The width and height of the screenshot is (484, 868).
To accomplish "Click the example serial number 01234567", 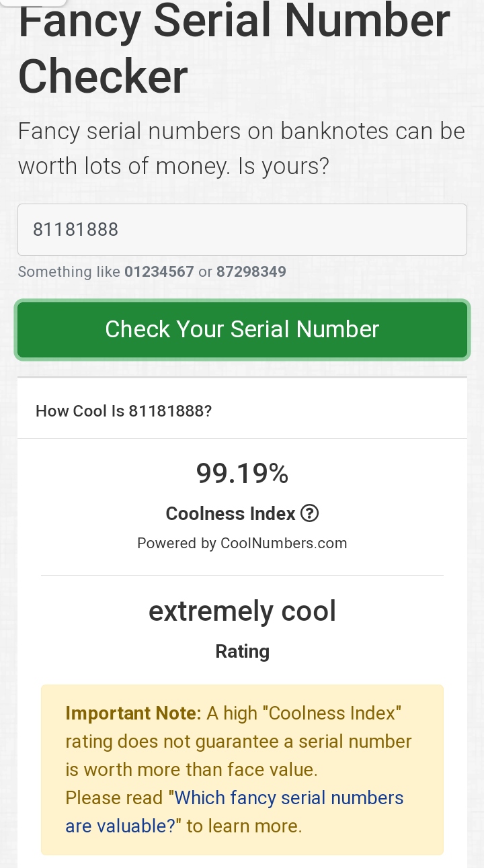I will [x=159, y=272].
